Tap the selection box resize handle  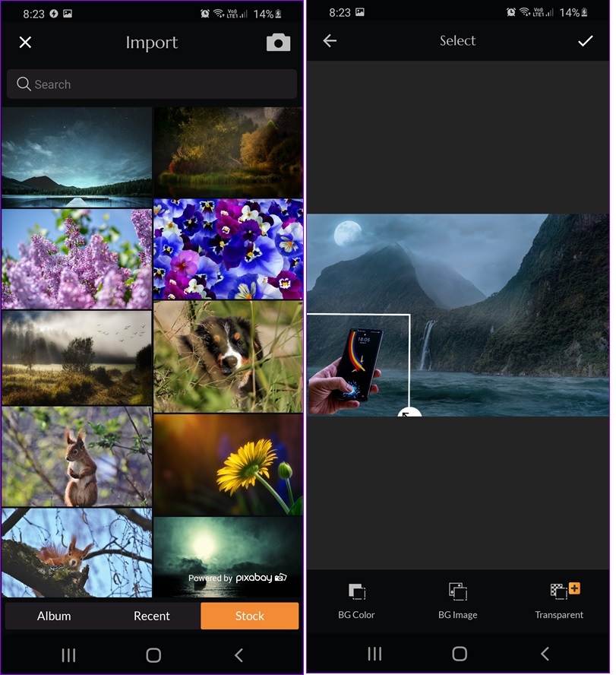coord(409,412)
